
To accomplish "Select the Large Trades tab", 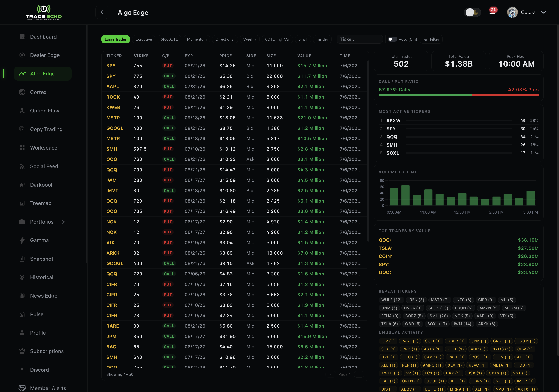I will point(116,39).
